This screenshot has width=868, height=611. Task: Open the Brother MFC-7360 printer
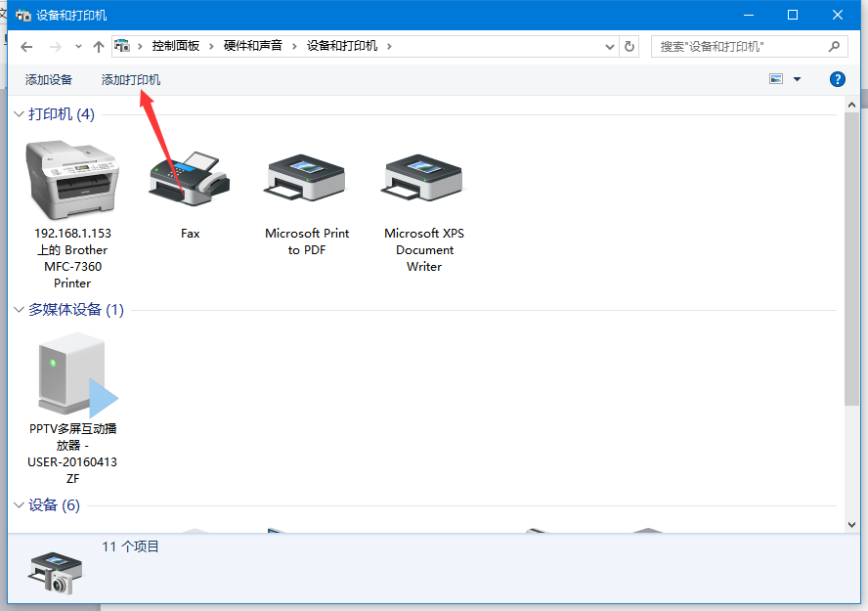click(x=72, y=176)
